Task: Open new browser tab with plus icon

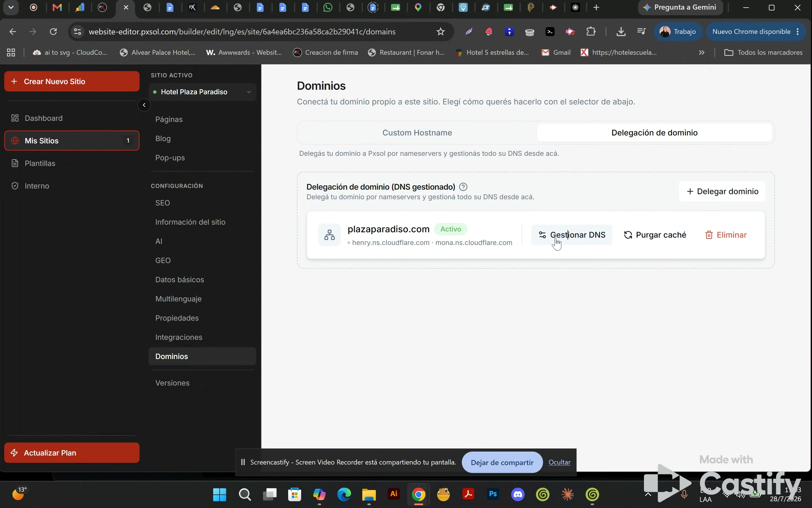Action: click(596, 7)
